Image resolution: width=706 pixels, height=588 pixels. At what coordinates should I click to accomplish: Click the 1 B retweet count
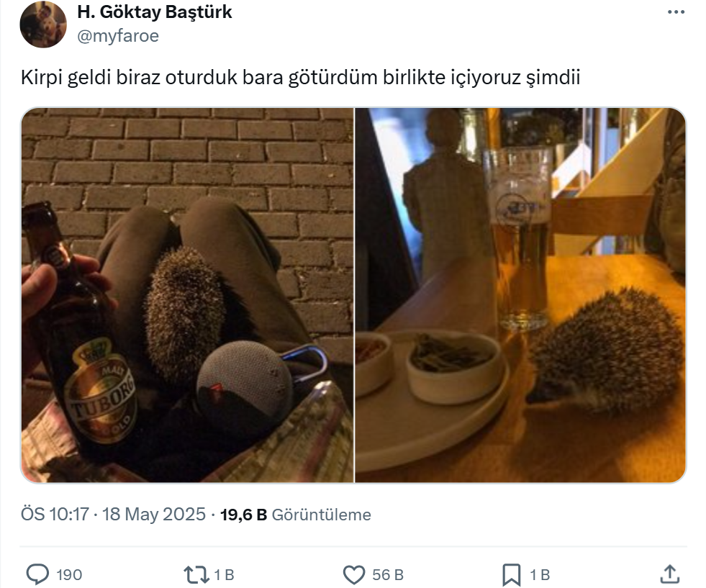225,575
